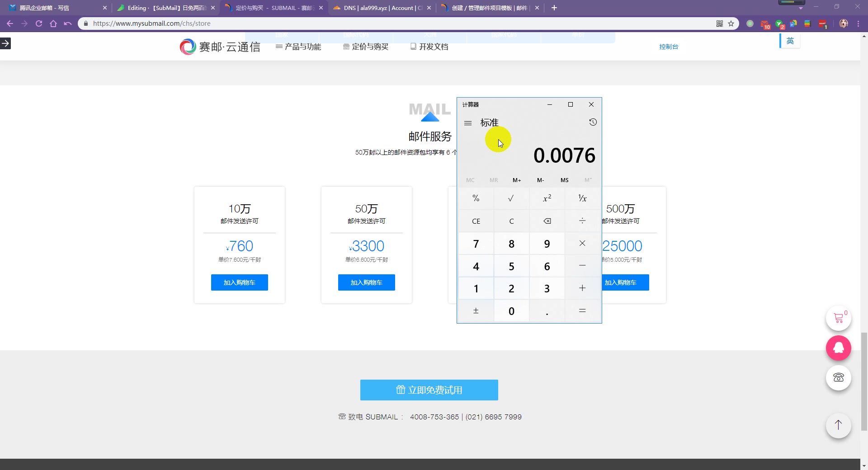Screen dimensions: 868x470
Task: Click digit 0 on calculator
Action: pos(511,311)
